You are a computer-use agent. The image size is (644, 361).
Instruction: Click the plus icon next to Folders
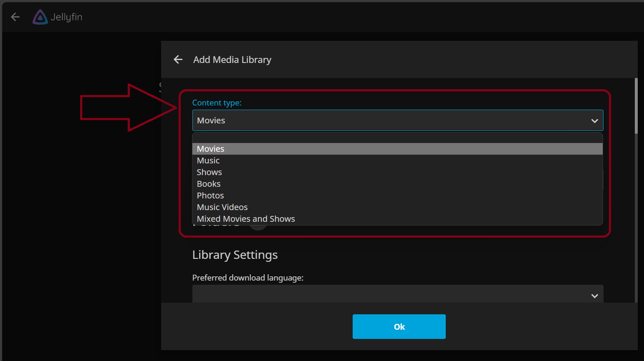[258, 222]
